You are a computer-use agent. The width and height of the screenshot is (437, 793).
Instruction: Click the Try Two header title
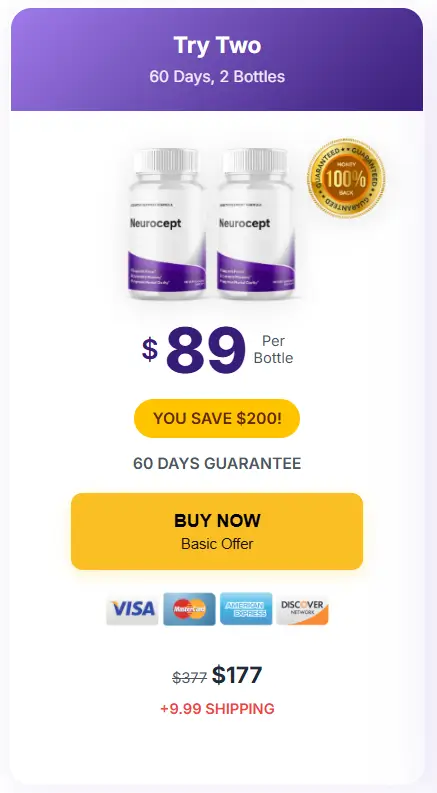pyautogui.click(x=217, y=46)
